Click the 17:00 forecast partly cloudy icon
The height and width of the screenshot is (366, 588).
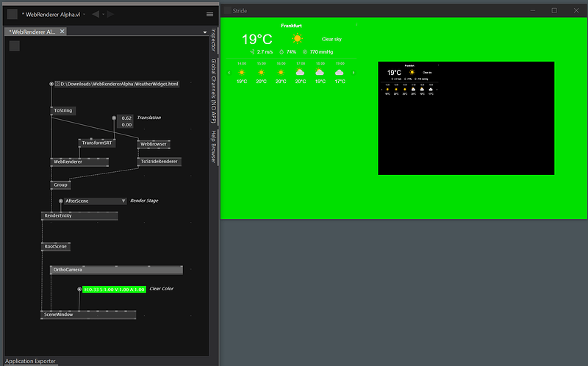[x=301, y=72]
